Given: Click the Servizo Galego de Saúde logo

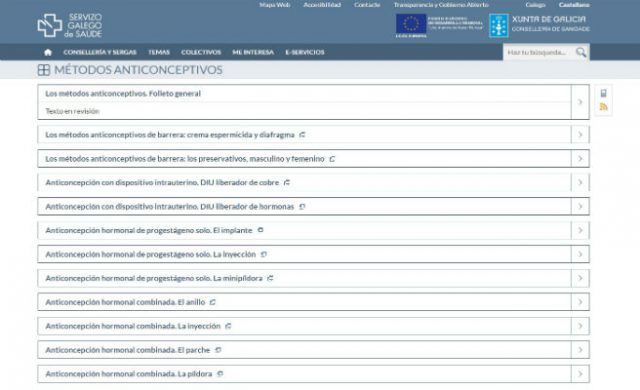Looking at the screenshot, I should [70, 25].
